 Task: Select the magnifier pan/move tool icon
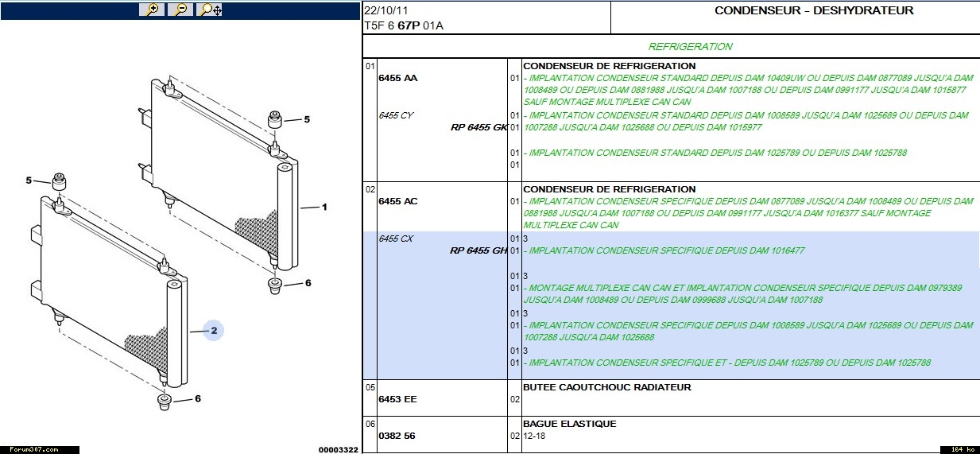(209, 10)
